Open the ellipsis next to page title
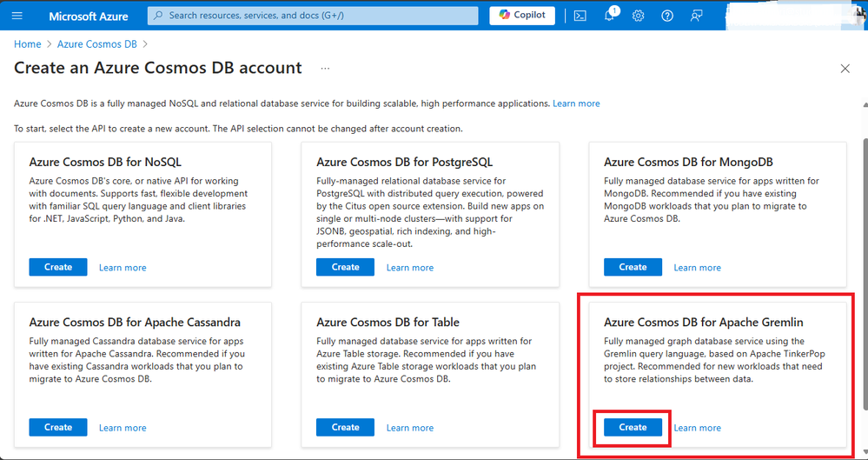Viewport: 868px width, 460px height. pos(325,68)
